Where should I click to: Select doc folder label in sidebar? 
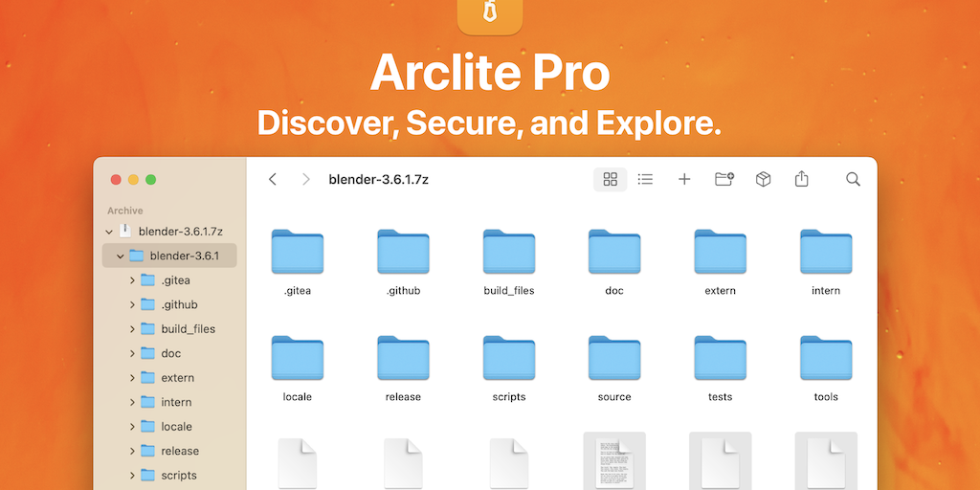click(x=170, y=353)
